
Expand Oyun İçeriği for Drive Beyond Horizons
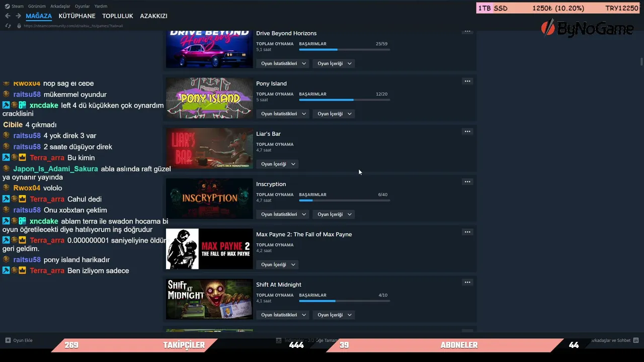[335, 63]
